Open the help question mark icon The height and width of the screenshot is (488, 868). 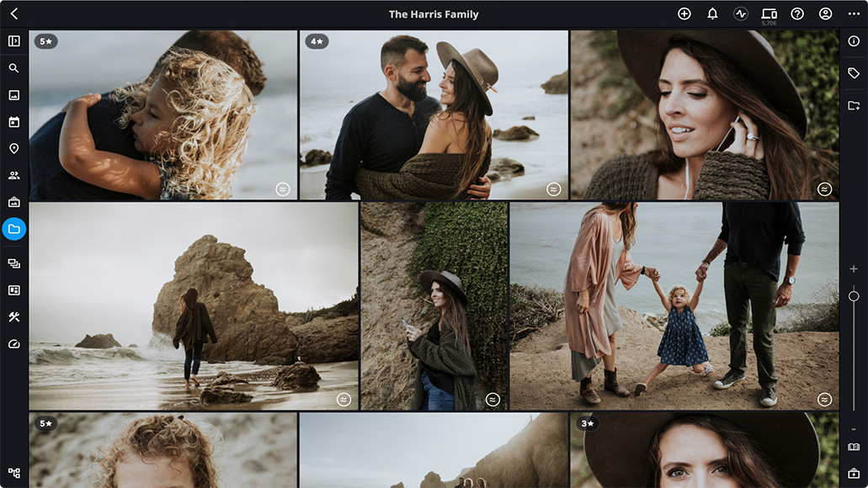797,13
